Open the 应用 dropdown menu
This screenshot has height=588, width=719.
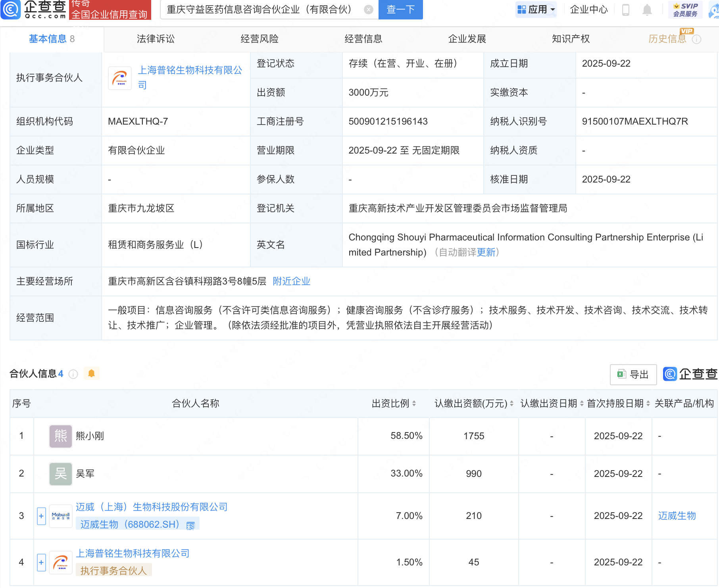[536, 10]
